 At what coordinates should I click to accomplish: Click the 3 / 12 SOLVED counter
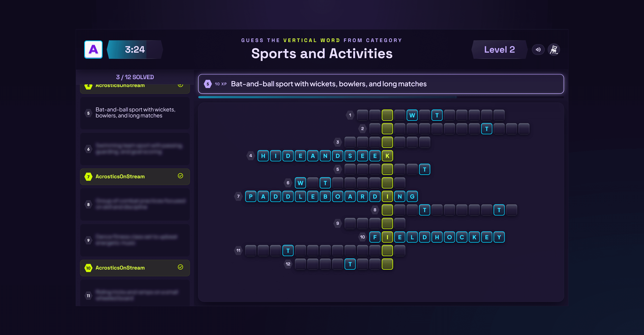coord(135,77)
